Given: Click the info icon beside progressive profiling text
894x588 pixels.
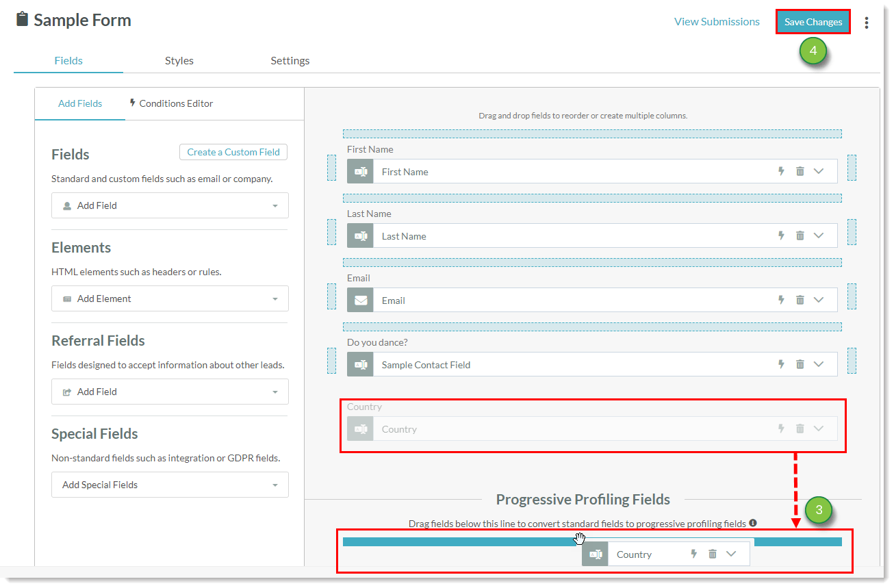Looking at the screenshot, I should click(x=752, y=523).
